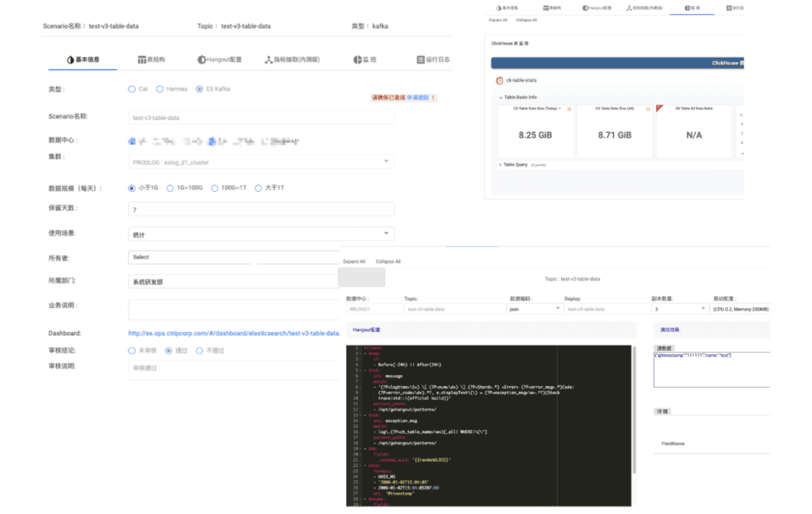This screenshot has width=812, height=514.
Task: Click the Hangout配置 gear icon in main tabs
Action: pyautogui.click(x=202, y=60)
